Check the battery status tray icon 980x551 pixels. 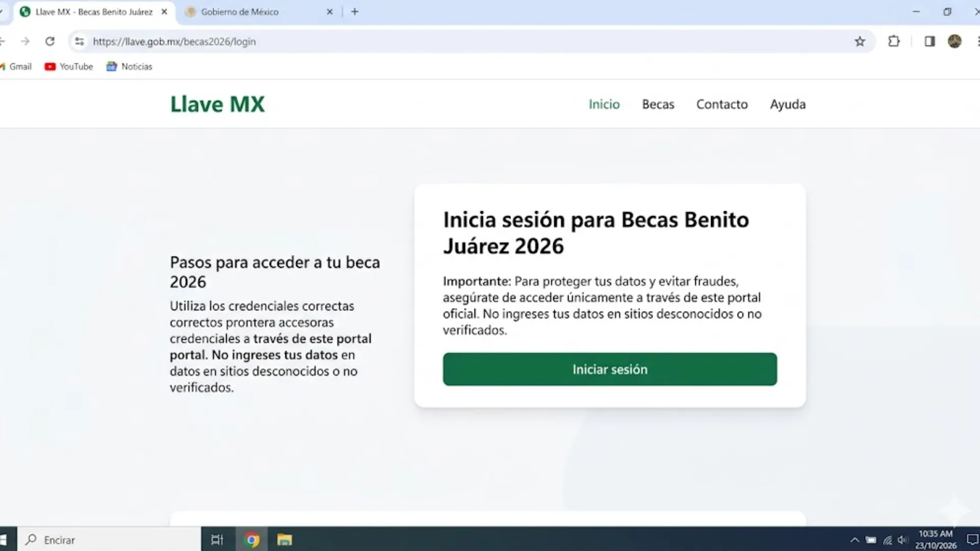click(871, 540)
